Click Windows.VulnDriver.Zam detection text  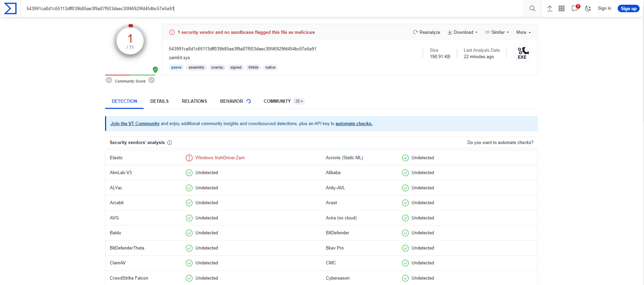(x=220, y=158)
